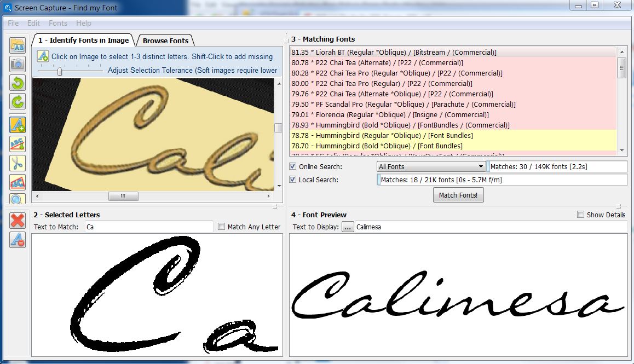
Task: Click the A-plus icon beside instructions text
Action: (x=43, y=56)
